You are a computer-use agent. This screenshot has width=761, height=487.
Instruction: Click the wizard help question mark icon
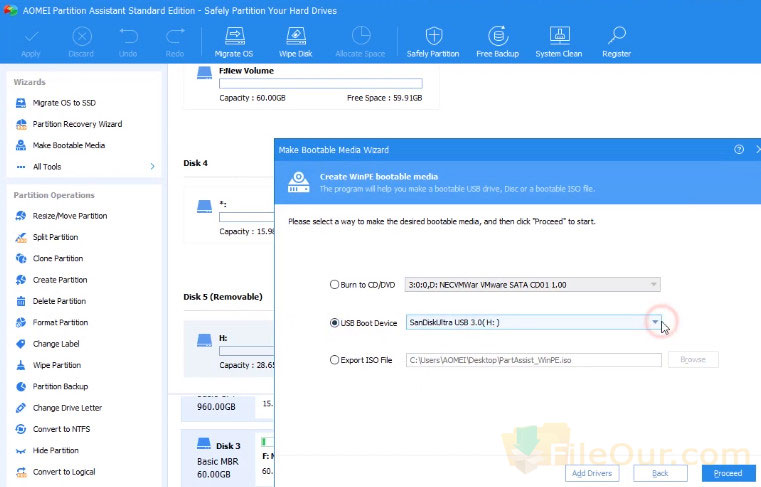point(739,150)
